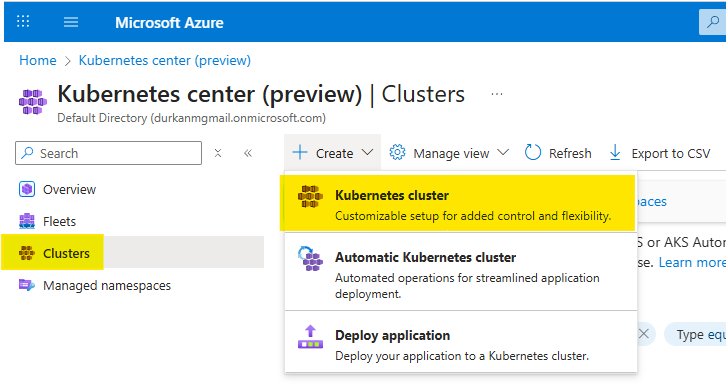The image size is (726, 386).
Task: Click the search magnifier in the top bar
Action: pos(713,22)
